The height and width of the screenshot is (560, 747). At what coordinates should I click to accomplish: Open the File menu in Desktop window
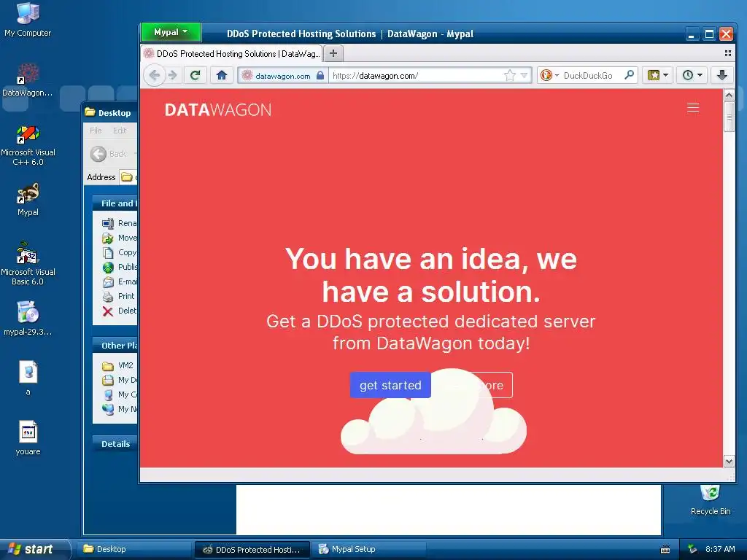pyautogui.click(x=96, y=131)
